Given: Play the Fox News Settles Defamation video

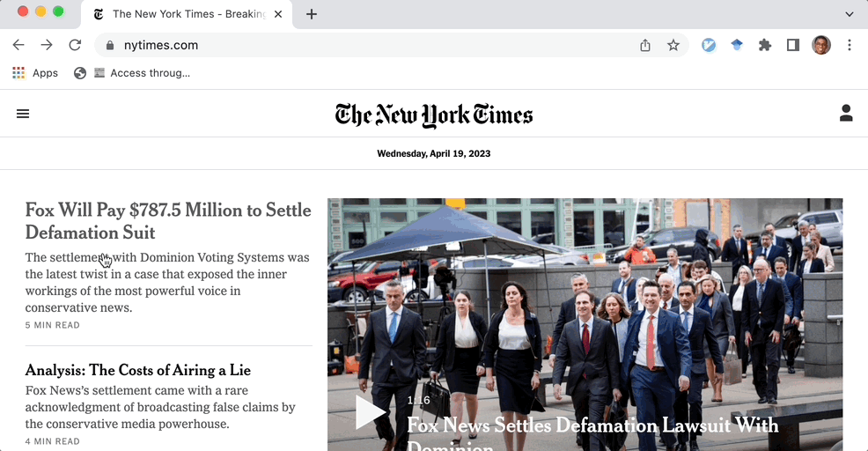Looking at the screenshot, I should [x=369, y=412].
